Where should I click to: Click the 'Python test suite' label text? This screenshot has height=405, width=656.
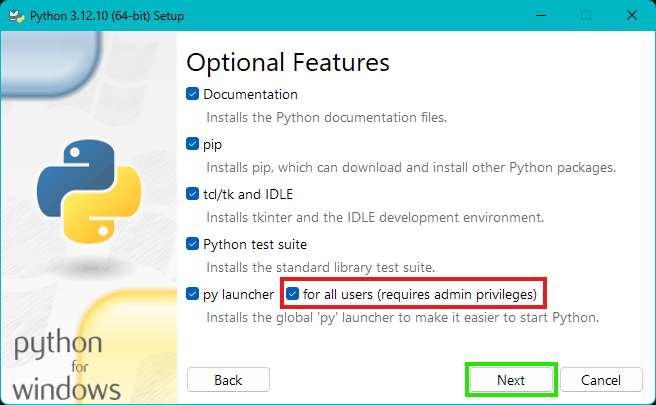pos(255,244)
